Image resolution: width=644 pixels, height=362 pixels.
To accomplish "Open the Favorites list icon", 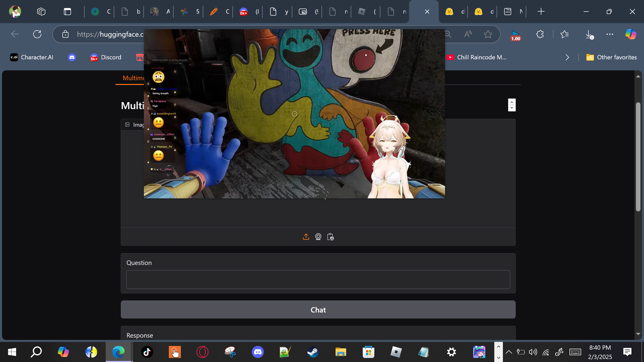I will click(x=565, y=34).
